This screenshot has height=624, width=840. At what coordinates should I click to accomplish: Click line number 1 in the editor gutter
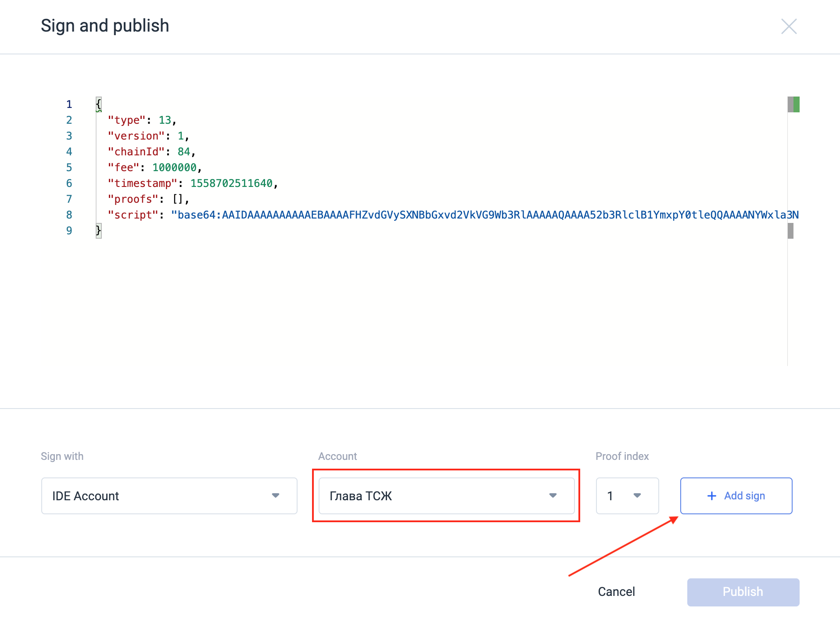click(69, 104)
